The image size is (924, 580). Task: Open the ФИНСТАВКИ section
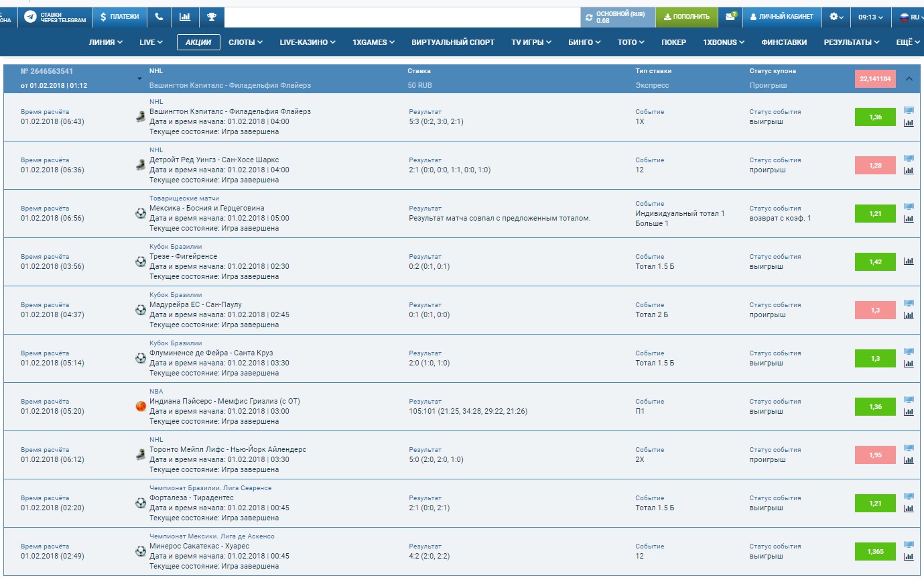pos(784,42)
